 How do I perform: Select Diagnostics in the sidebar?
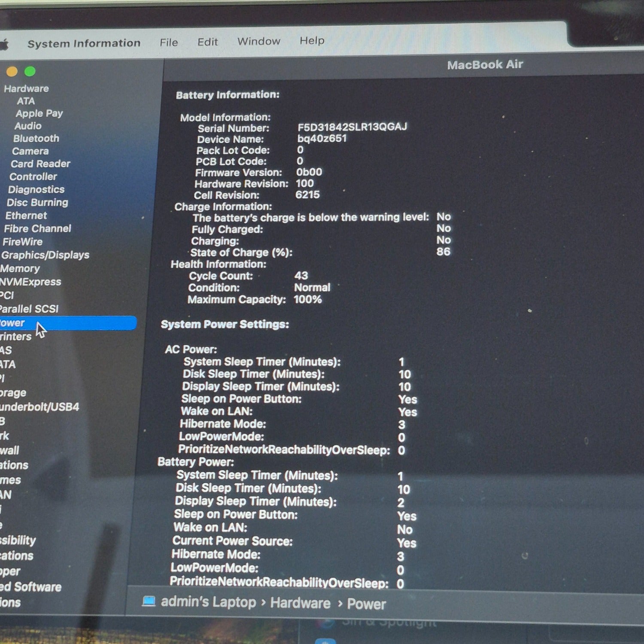(36, 190)
